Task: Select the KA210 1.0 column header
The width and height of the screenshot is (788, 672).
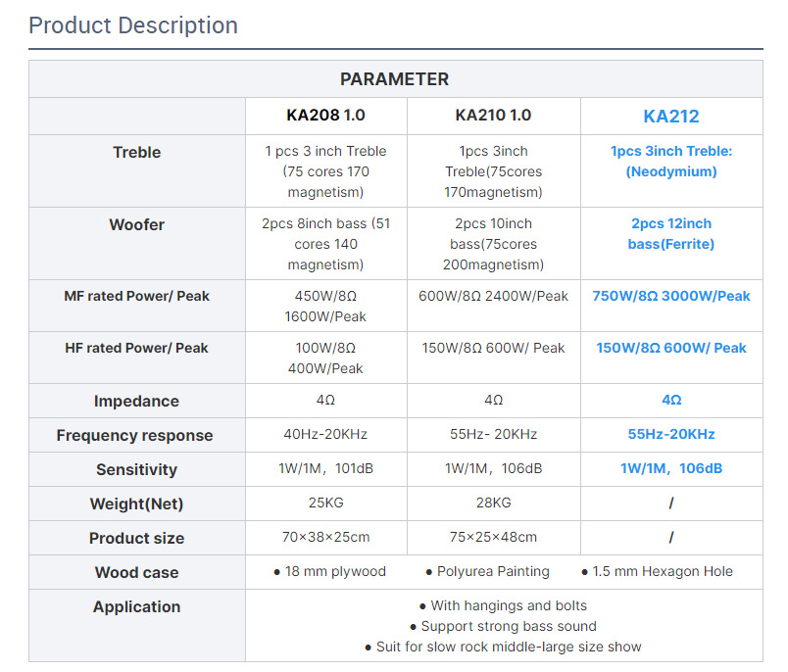Action: coord(493,116)
